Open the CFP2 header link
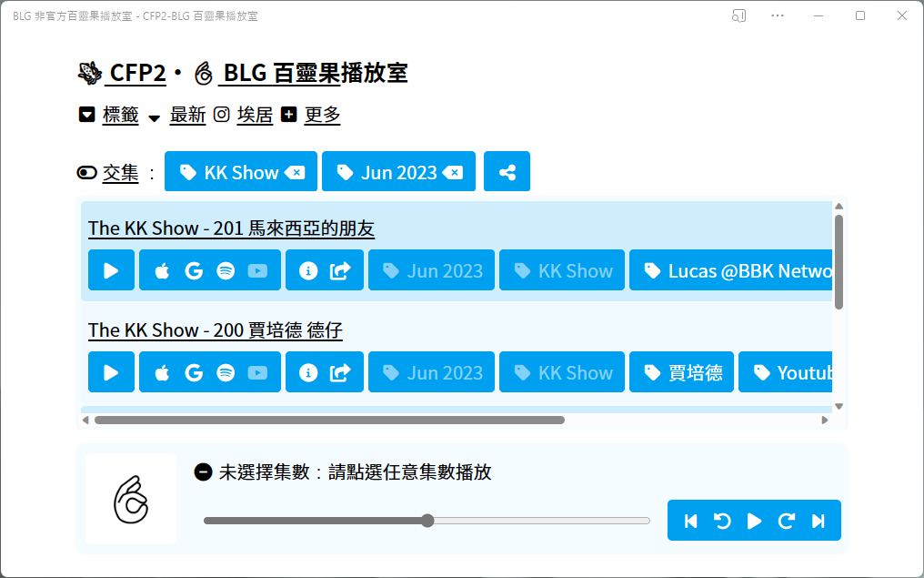 (136, 73)
